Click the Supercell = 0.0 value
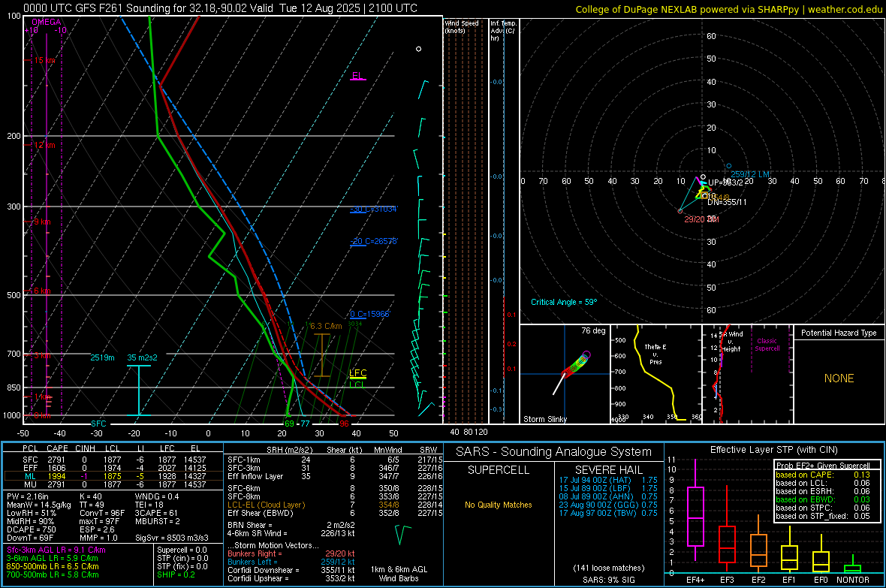This screenshot has height=588, width=886. [x=182, y=550]
